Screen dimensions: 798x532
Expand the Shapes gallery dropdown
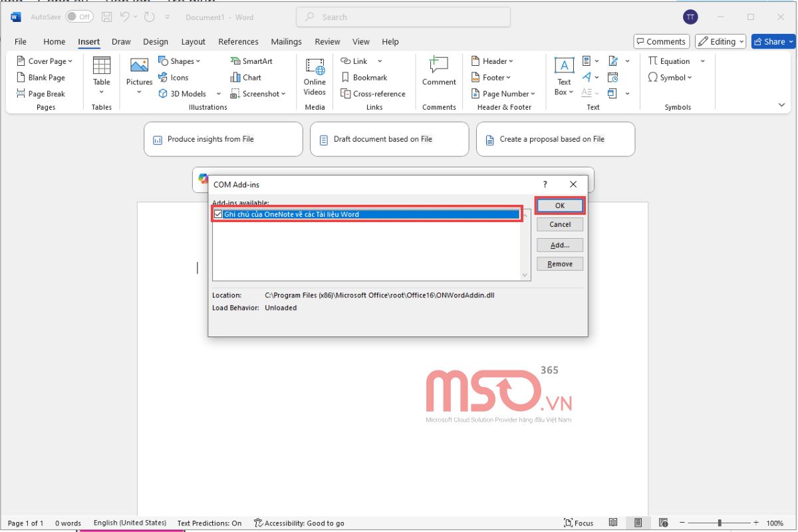pyautogui.click(x=198, y=61)
